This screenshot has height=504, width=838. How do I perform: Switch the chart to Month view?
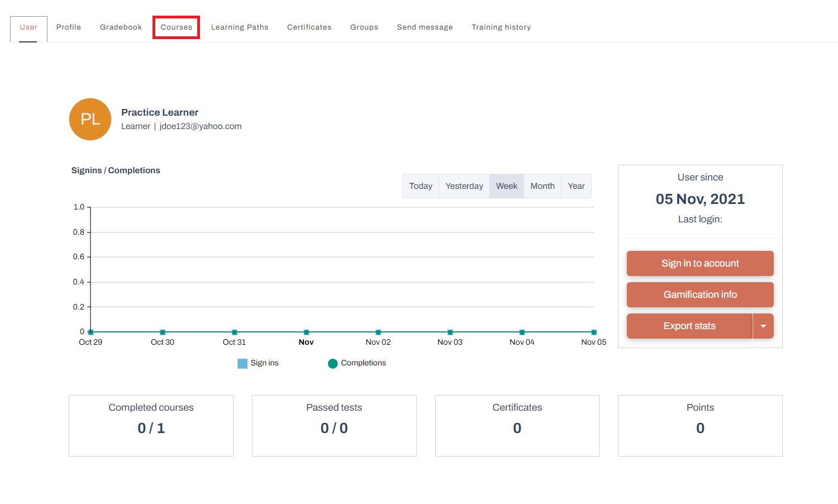(x=542, y=186)
